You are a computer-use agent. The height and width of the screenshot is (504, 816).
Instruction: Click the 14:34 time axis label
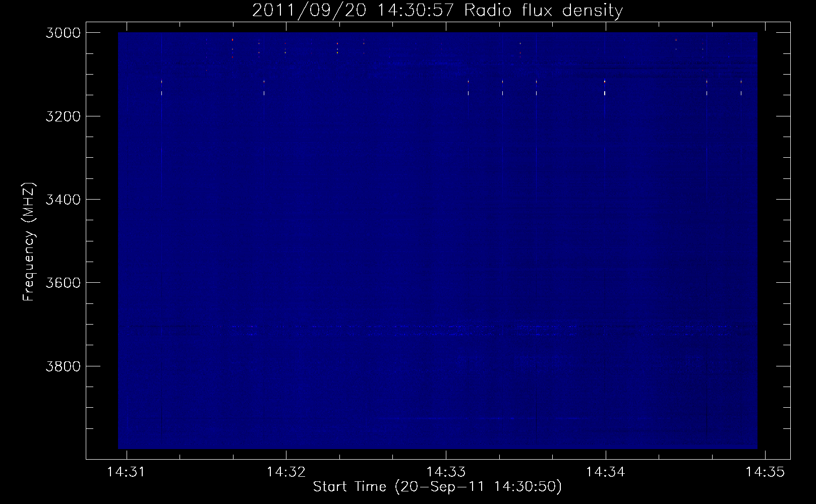(606, 472)
